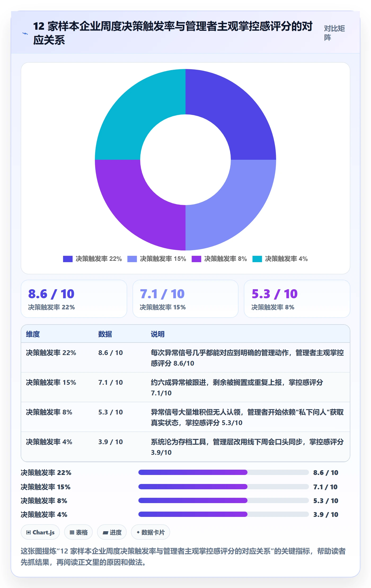Viewport: 371px width, 588px height.
Task: Click description starting 每次异常信号
Action: tap(247, 358)
